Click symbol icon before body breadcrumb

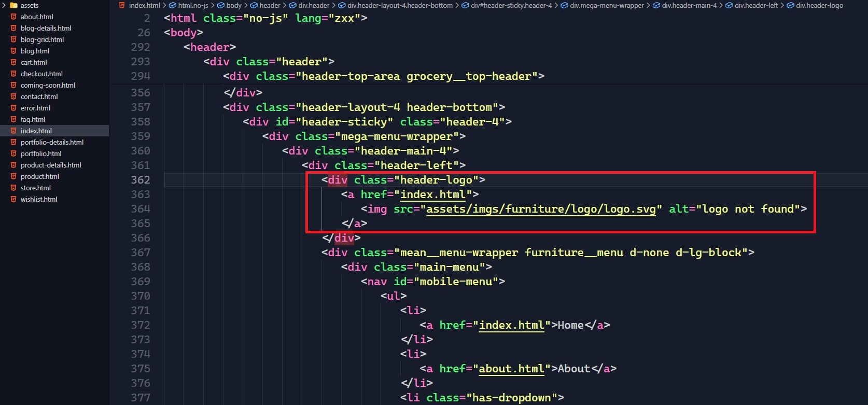(x=221, y=5)
